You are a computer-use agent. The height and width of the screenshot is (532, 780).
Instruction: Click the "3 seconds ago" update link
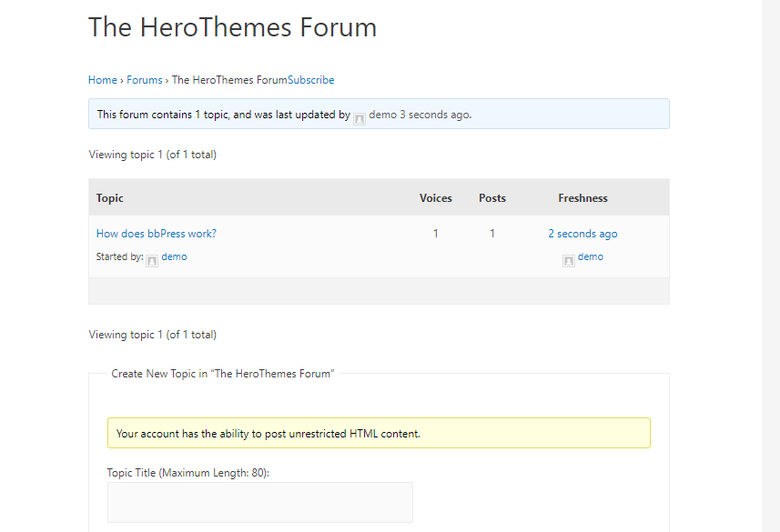tap(434, 115)
